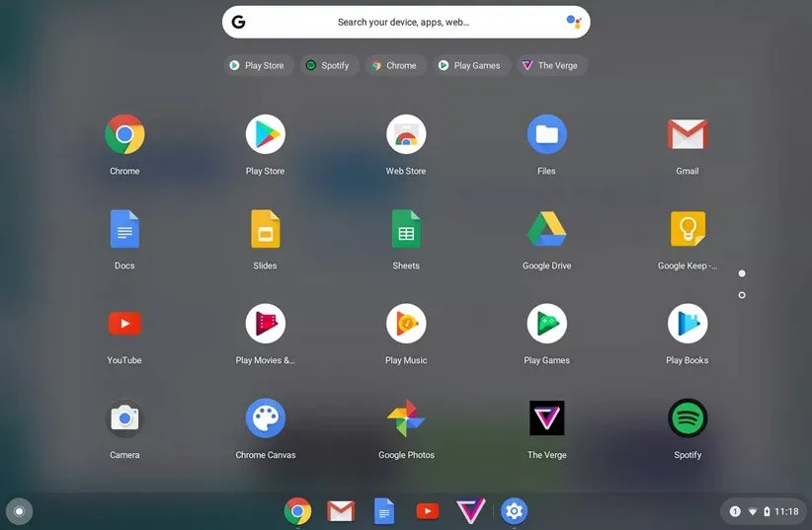Open Play Books app

(x=688, y=325)
